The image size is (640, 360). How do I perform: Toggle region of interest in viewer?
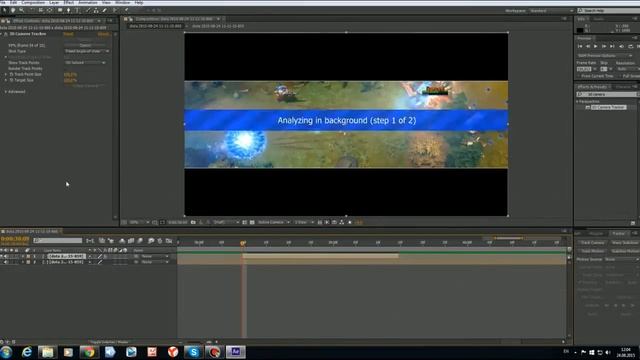point(244,222)
